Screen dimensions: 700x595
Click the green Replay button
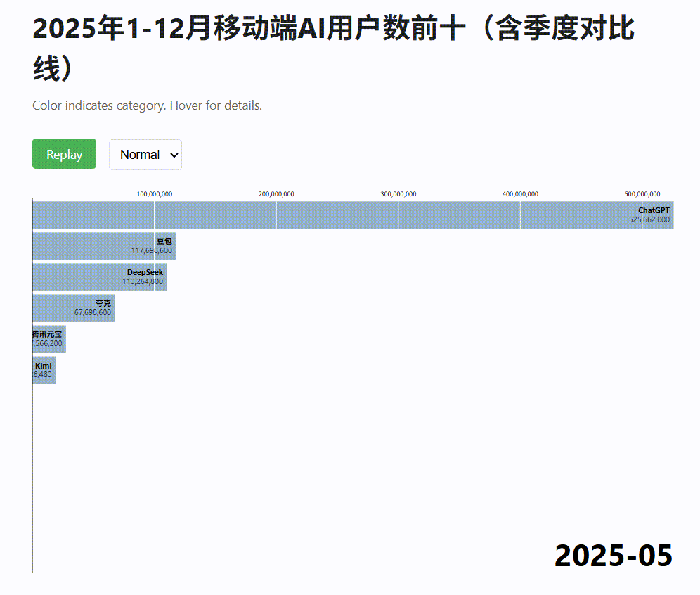[64, 154]
